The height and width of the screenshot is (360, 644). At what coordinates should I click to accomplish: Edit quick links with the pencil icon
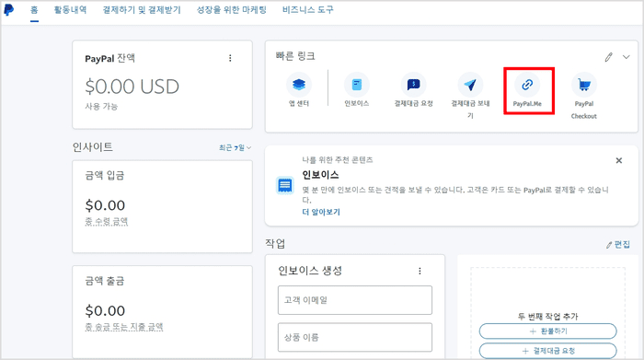point(609,57)
